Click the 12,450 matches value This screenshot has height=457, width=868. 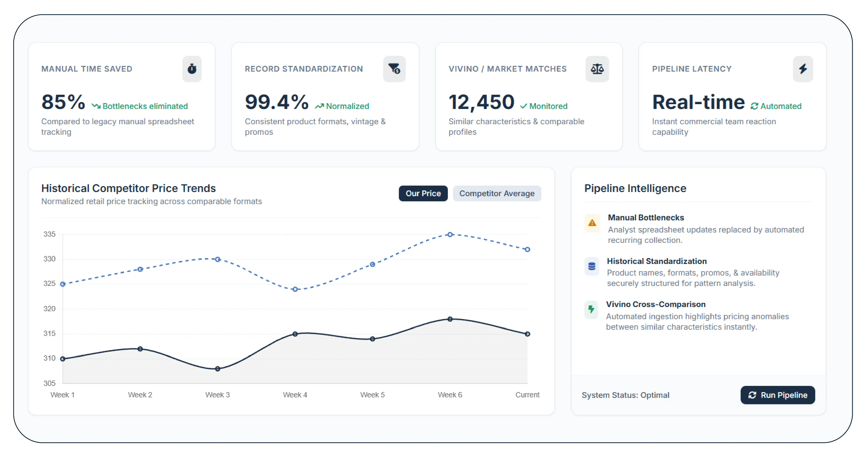[482, 102]
